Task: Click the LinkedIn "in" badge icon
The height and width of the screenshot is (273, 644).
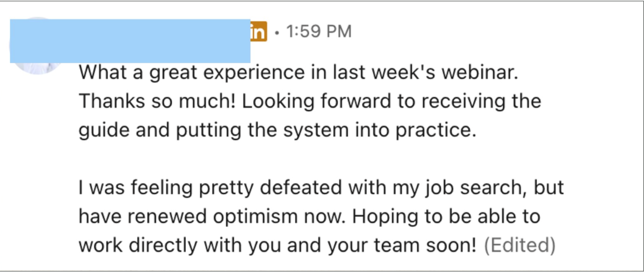Action: pyautogui.click(x=259, y=32)
